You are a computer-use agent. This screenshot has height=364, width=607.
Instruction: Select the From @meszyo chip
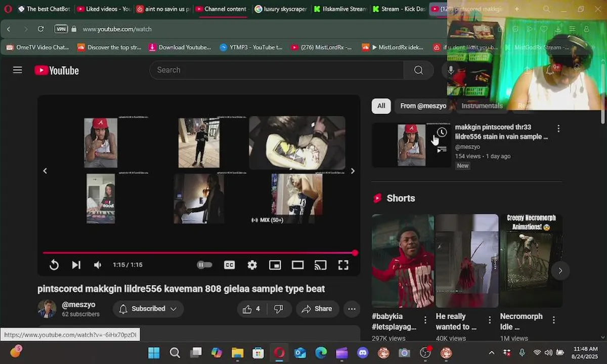423,106
